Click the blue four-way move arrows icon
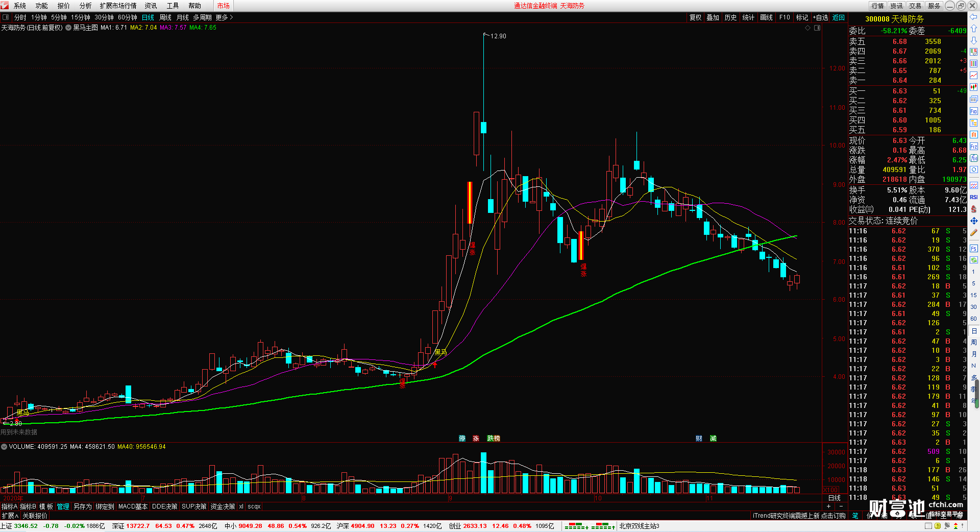Screen dimensions: 980x532 (x=973, y=221)
